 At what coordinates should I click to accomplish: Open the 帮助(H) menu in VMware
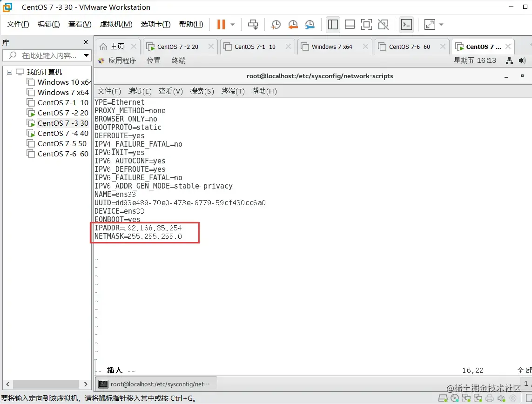coord(191,24)
